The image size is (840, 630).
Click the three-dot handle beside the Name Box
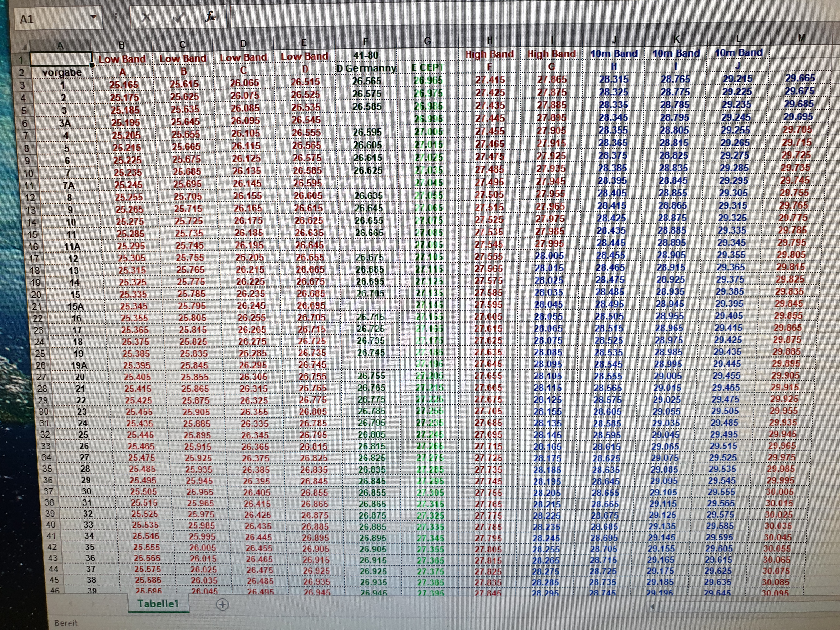coord(116,17)
